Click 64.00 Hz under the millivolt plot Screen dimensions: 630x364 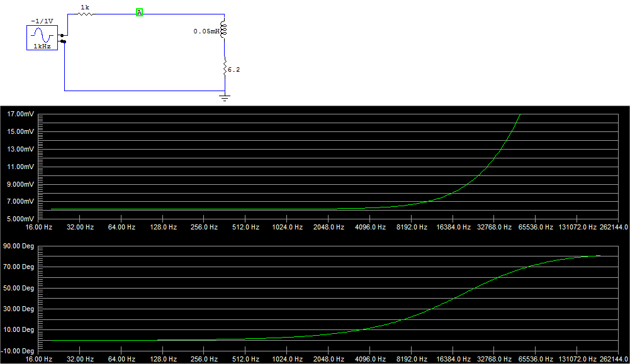click(121, 227)
